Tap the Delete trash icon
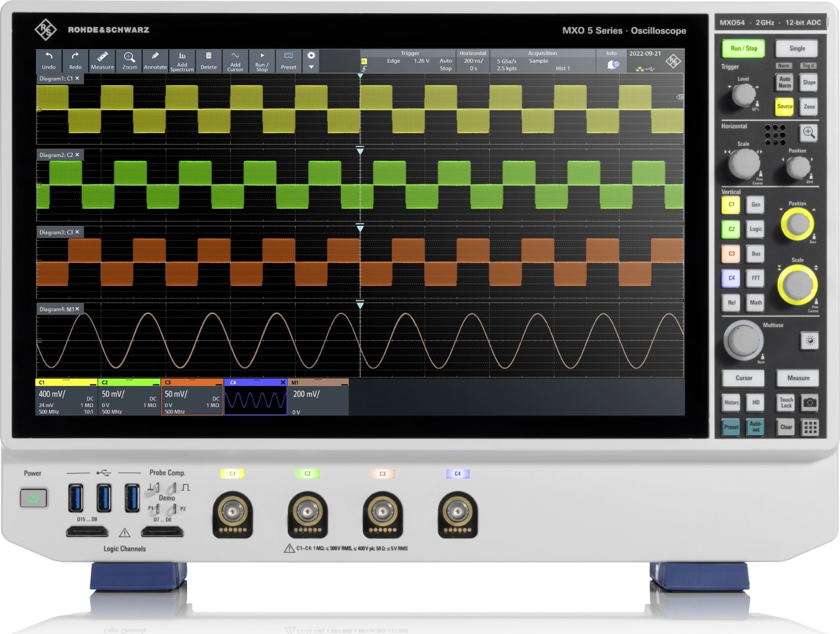The width and height of the screenshot is (840, 634). [209, 60]
